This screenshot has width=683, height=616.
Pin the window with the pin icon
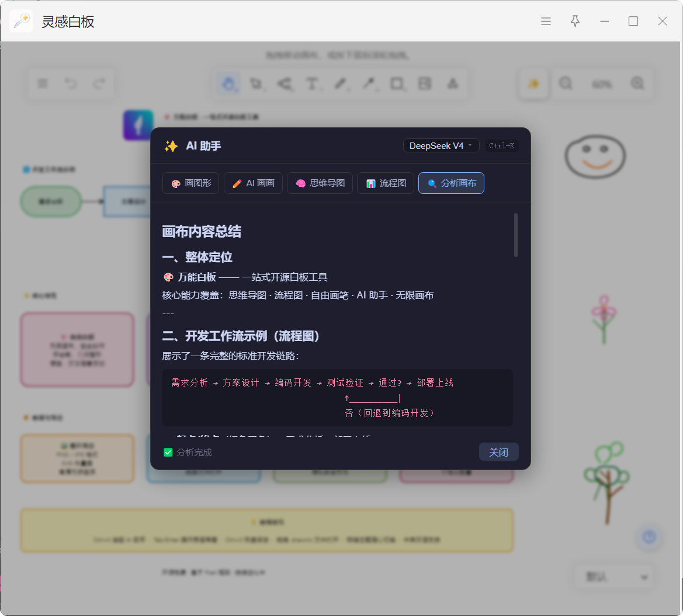(x=575, y=22)
